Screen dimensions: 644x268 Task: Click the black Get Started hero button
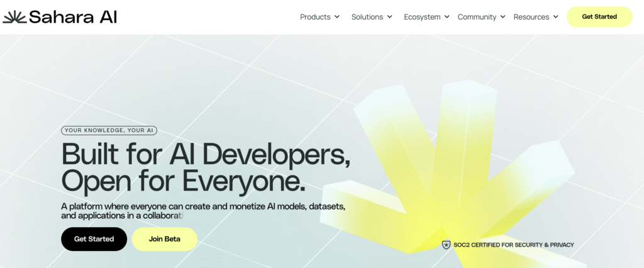[x=94, y=239]
